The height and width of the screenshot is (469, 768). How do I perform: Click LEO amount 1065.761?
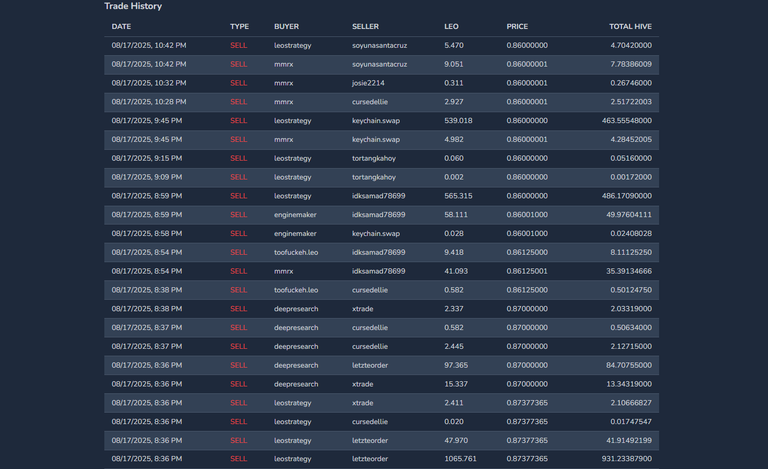460,459
